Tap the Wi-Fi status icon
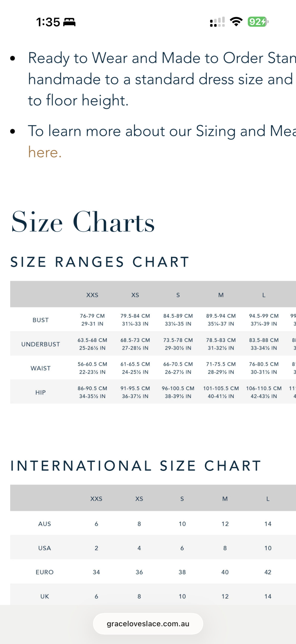Screen dimensions: 296x644 (x=236, y=22)
